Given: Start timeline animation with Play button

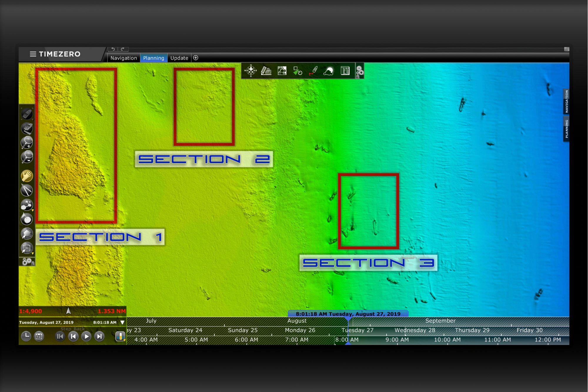Looking at the screenshot, I should click(86, 336).
